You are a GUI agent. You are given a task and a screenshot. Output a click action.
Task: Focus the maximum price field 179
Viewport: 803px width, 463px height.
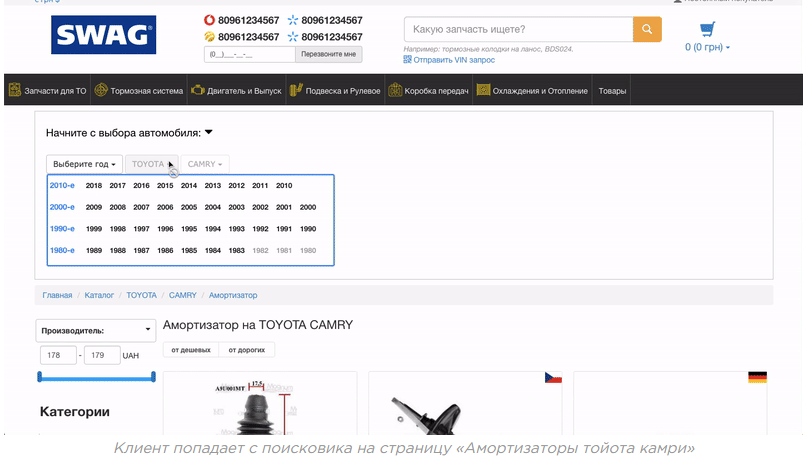pos(102,355)
